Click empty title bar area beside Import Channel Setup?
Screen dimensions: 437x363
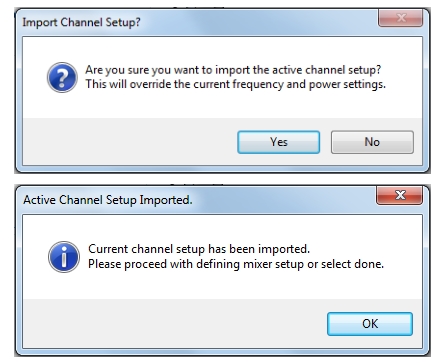[x=258, y=22]
